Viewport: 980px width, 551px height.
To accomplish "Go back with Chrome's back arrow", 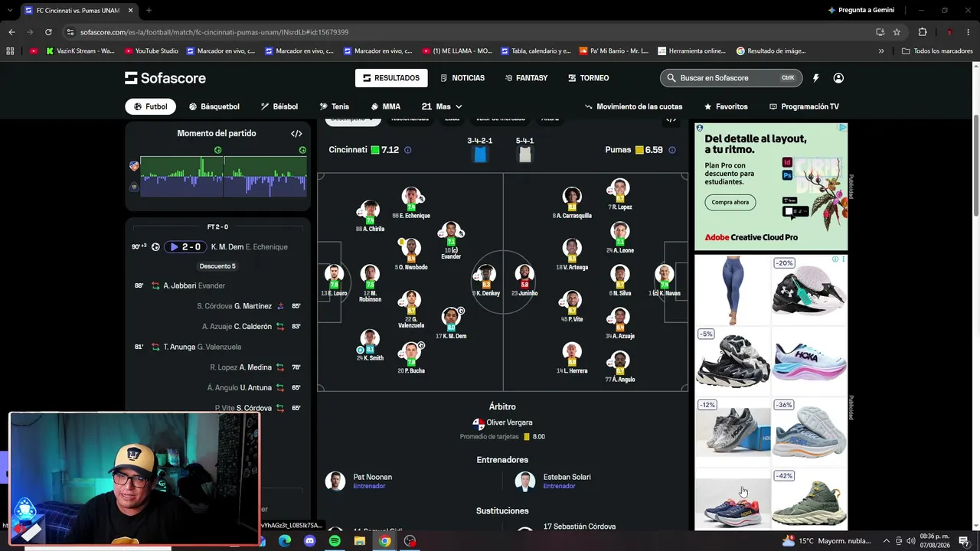I will [11, 32].
